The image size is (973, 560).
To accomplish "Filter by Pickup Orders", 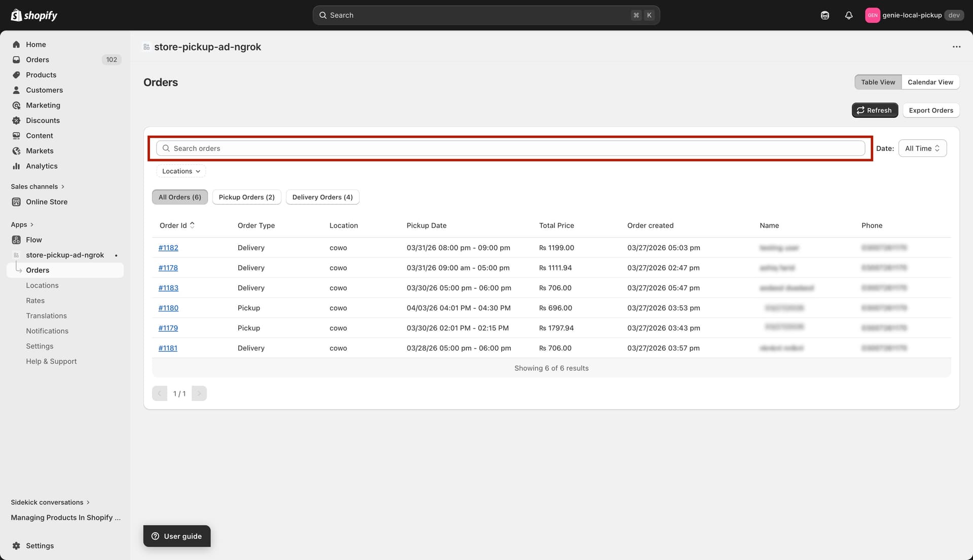I will click(247, 197).
